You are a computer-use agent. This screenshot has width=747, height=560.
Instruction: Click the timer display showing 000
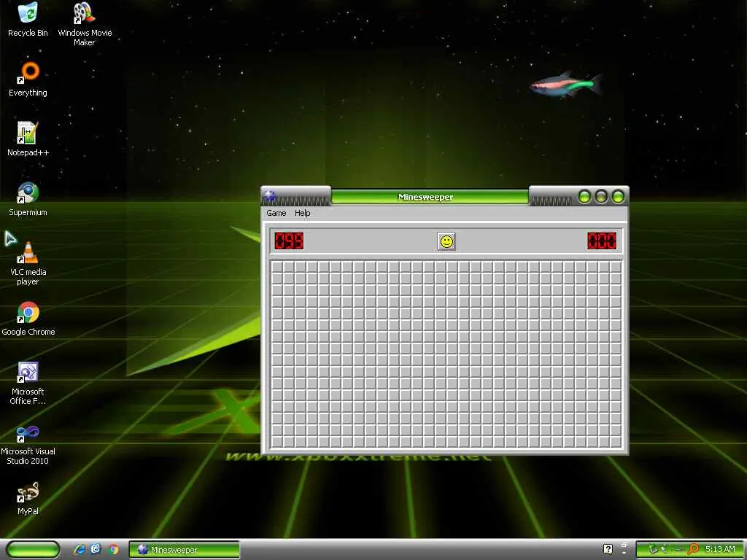pos(602,241)
